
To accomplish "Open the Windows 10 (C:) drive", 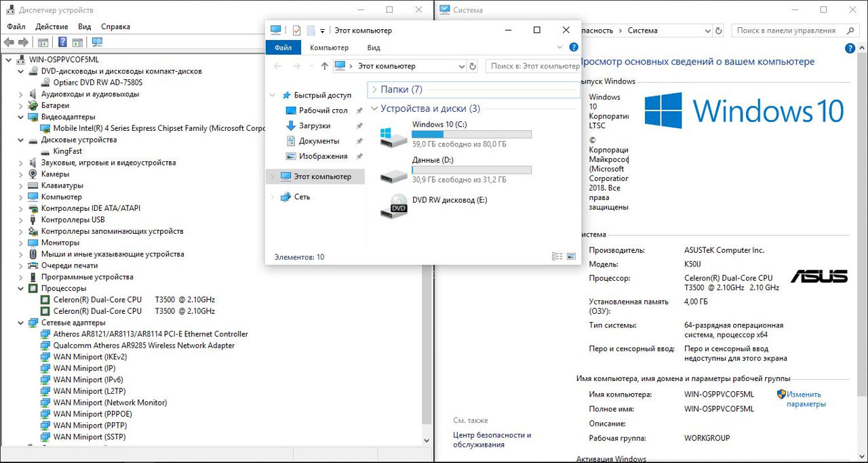I will pos(439,125).
